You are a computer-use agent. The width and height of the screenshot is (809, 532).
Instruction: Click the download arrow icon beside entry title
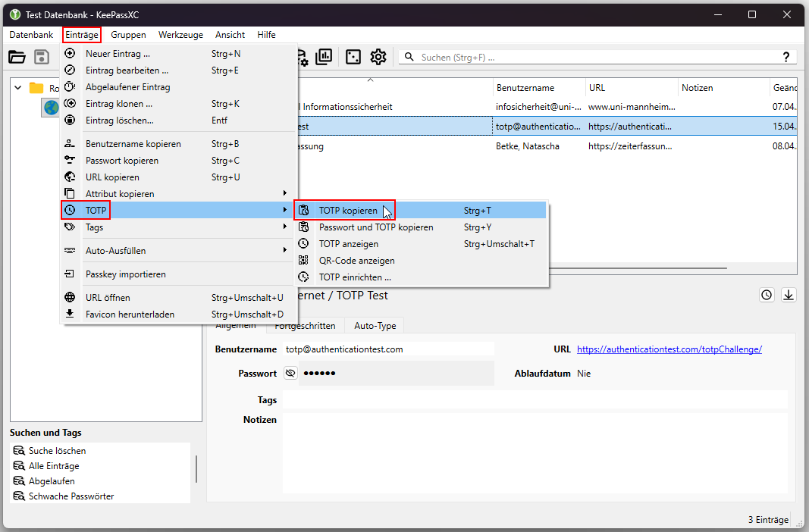coord(789,295)
